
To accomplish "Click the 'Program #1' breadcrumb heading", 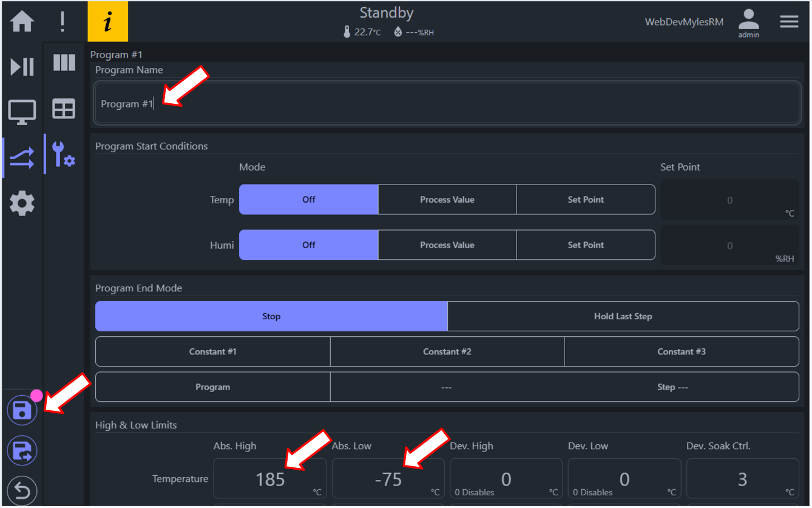I will (x=117, y=55).
